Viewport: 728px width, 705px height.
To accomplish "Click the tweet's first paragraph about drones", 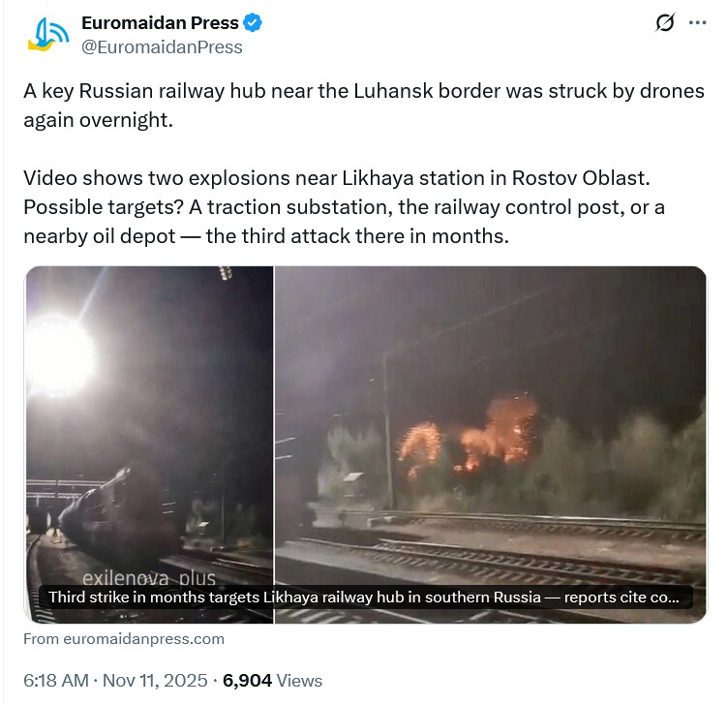I will [364, 106].
